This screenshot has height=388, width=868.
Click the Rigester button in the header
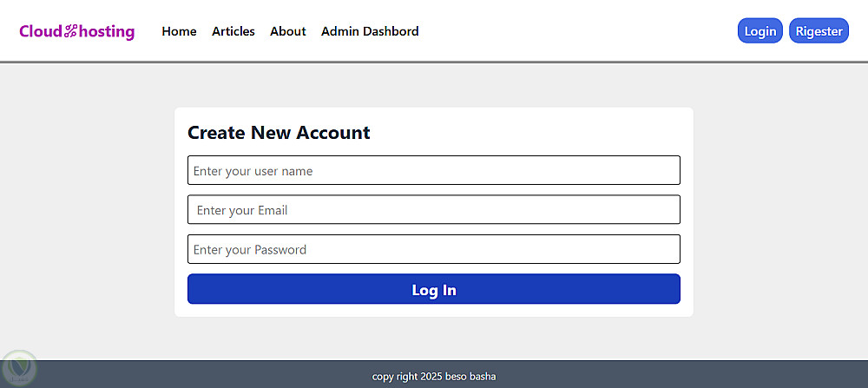819,31
